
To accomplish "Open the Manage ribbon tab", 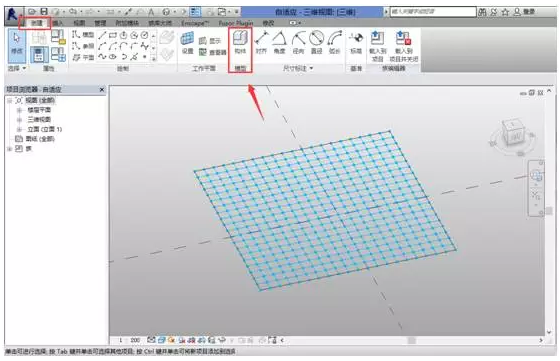I will (100, 23).
